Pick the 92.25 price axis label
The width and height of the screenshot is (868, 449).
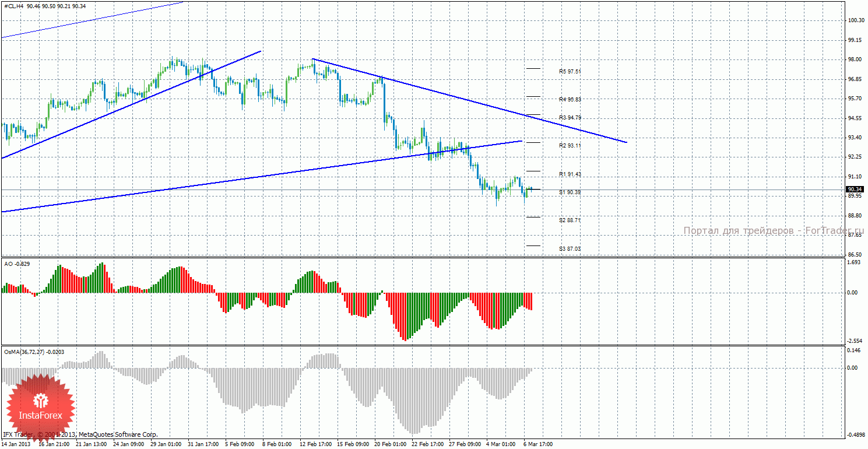tap(856, 157)
